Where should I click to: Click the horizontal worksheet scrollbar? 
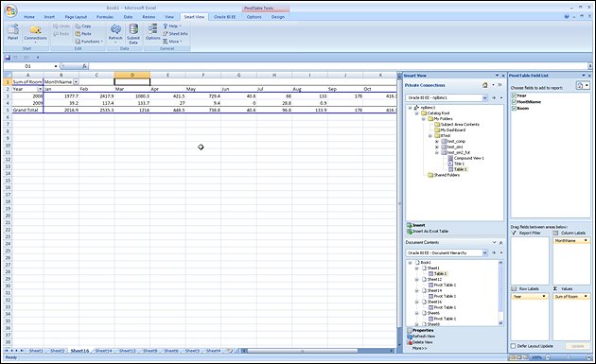coord(302,351)
